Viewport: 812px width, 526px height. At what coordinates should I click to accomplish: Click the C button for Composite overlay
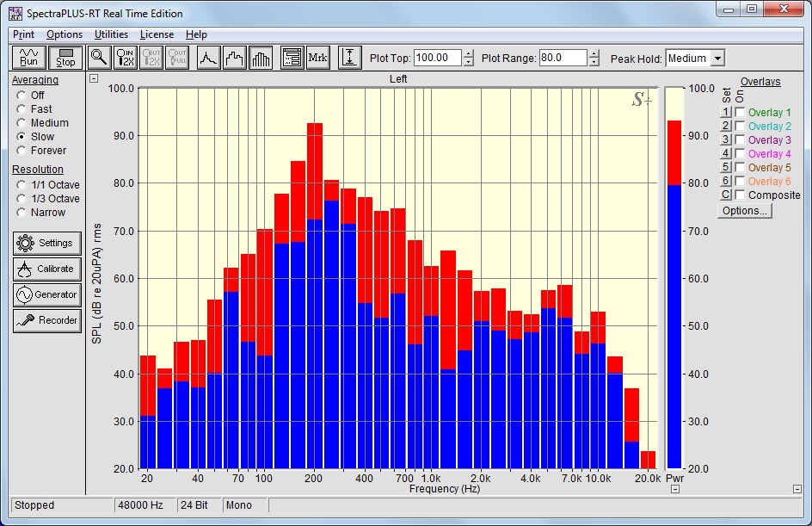pyautogui.click(x=725, y=195)
